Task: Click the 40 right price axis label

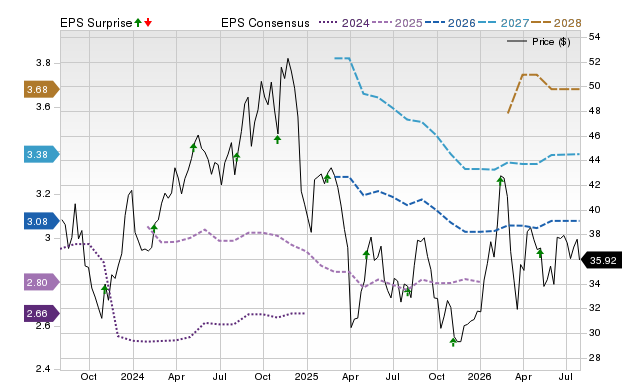Action: click(x=594, y=210)
